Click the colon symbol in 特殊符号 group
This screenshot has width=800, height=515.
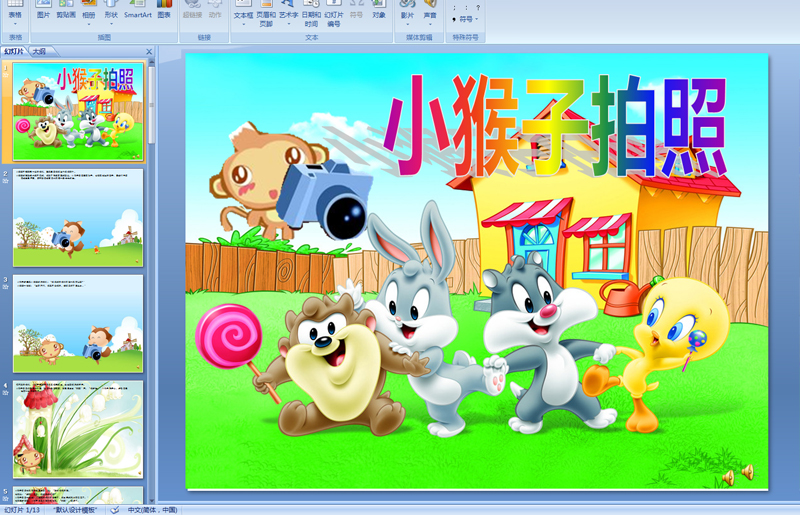[466, 8]
